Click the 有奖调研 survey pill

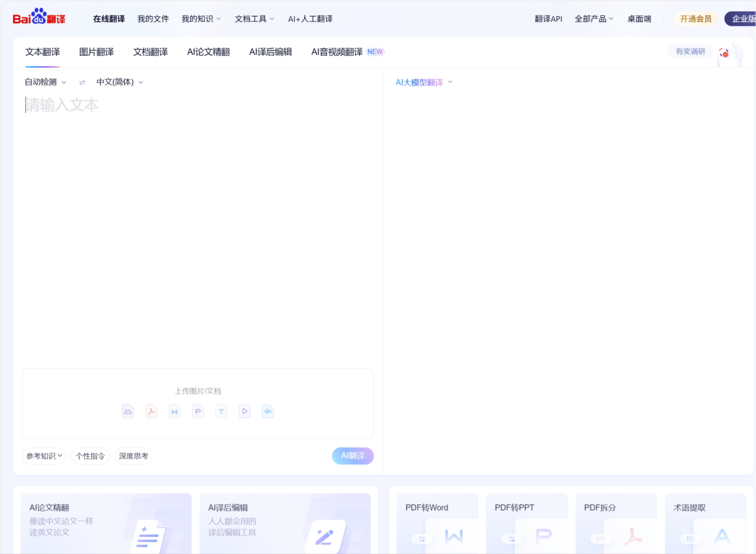(690, 51)
